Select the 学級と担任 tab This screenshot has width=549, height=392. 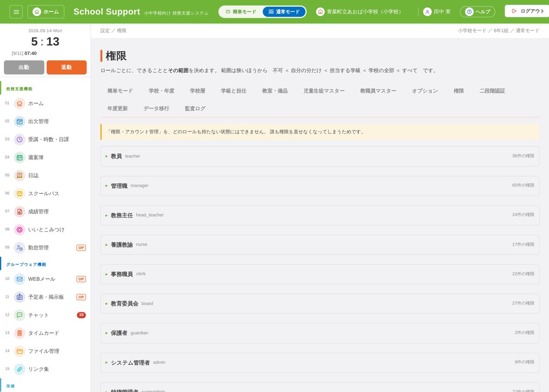234,91
